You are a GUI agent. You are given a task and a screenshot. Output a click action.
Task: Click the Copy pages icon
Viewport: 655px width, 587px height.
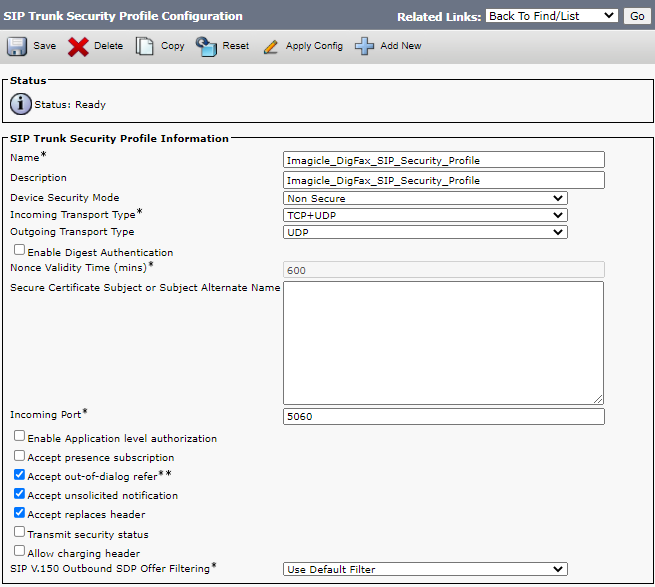pyautogui.click(x=145, y=46)
